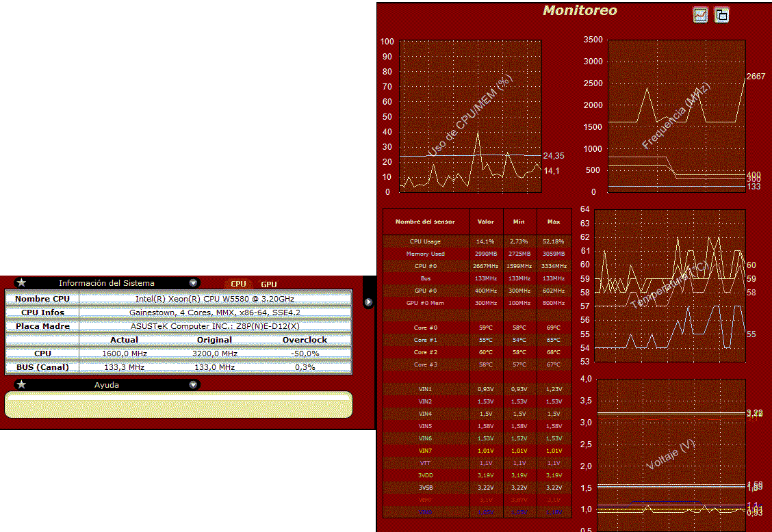Select the 'GPU #0' sensor label
772x532 pixels.
click(x=426, y=291)
